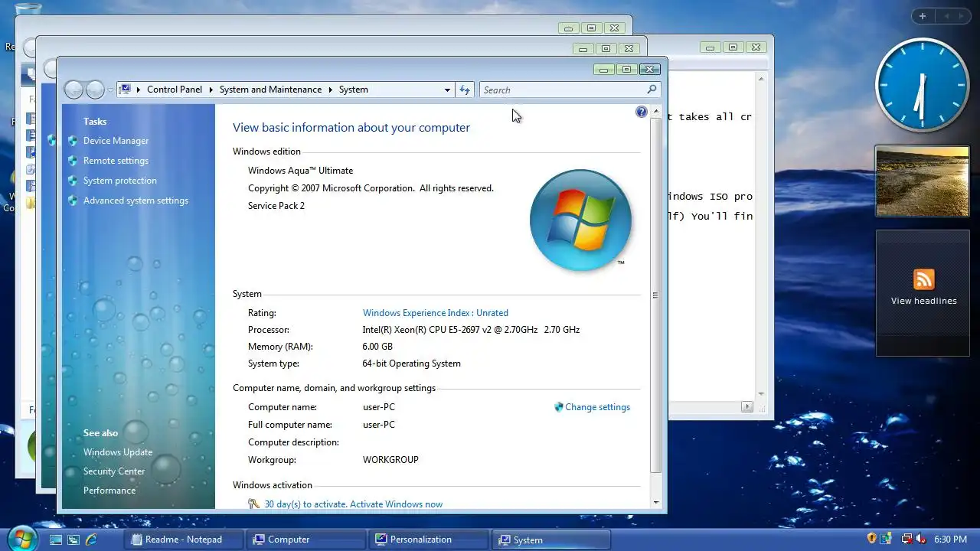Image resolution: width=980 pixels, height=551 pixels.
Task: Click the shield icon beside Remote settings
Action: (73, 161)
